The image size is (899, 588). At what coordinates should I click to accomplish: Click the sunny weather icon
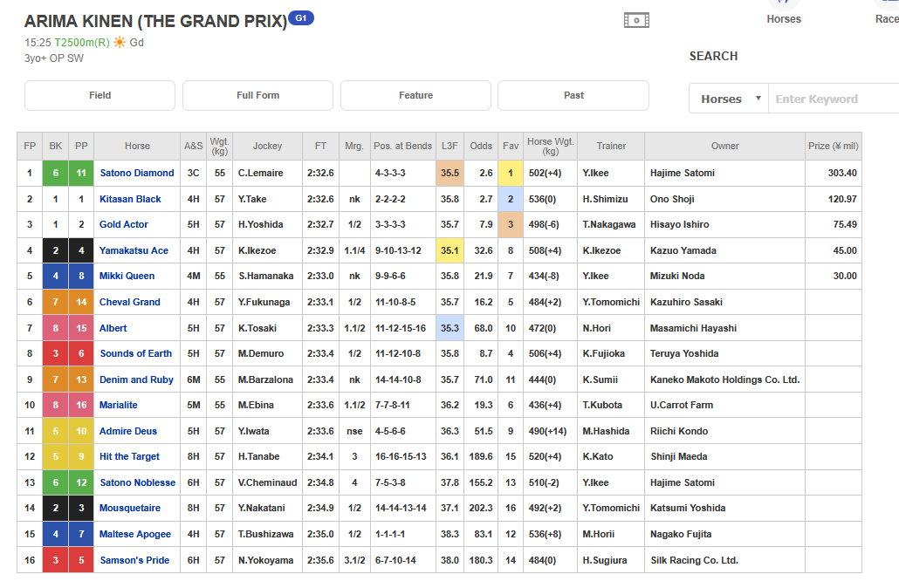click(x=120, y=43)
